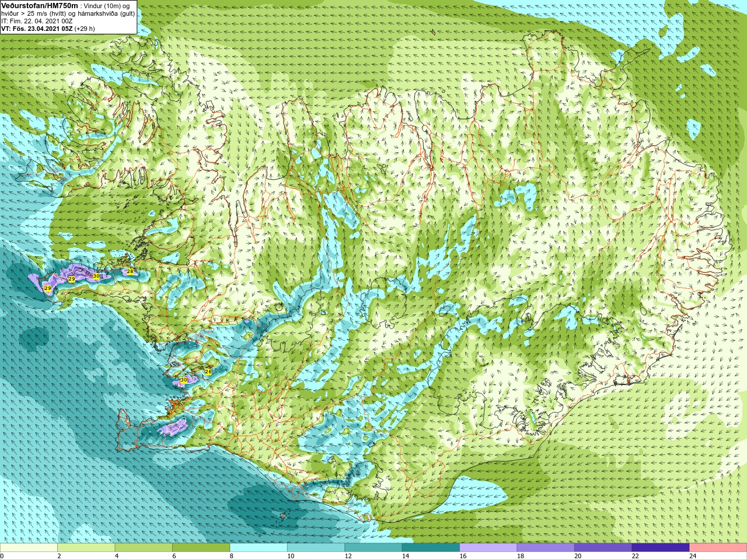Viewport: 747px width, 560px height.
Task: Click the '24' tick label on the scale
Action: click(x=693, y=556)
